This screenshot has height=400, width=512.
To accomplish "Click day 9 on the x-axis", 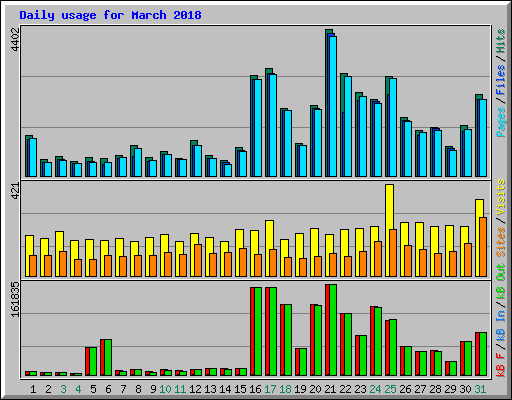I will tap(153, 389).
